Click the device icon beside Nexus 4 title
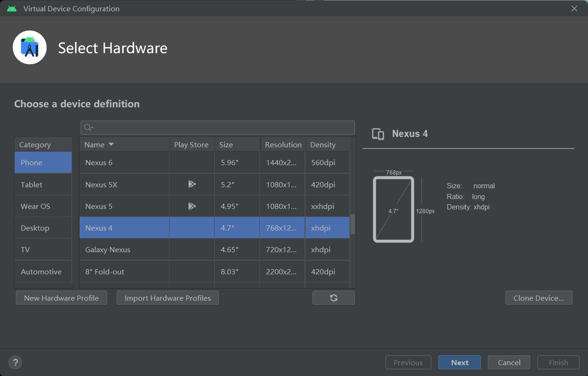This screenshot has height=376, width=588. (378, 134)
